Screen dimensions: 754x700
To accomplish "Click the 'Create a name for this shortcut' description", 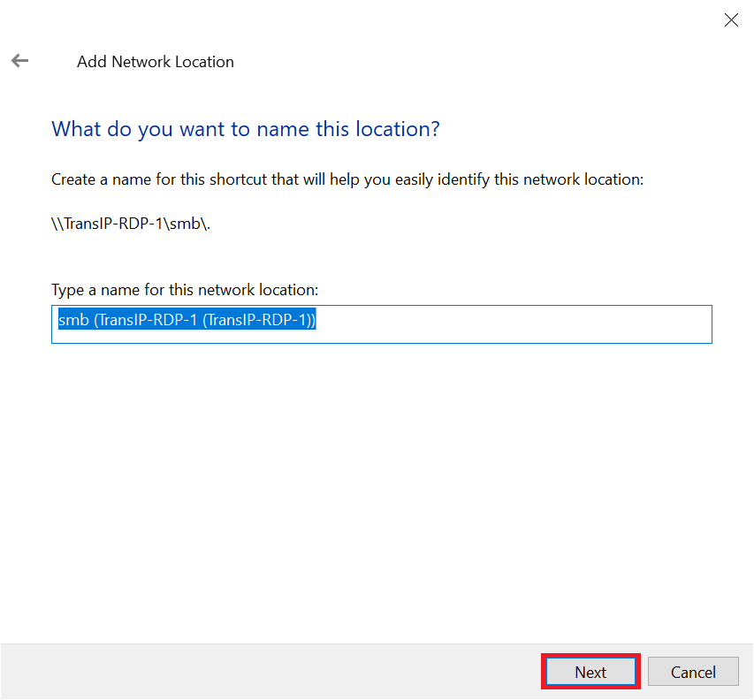I will [x=347, y=179].
